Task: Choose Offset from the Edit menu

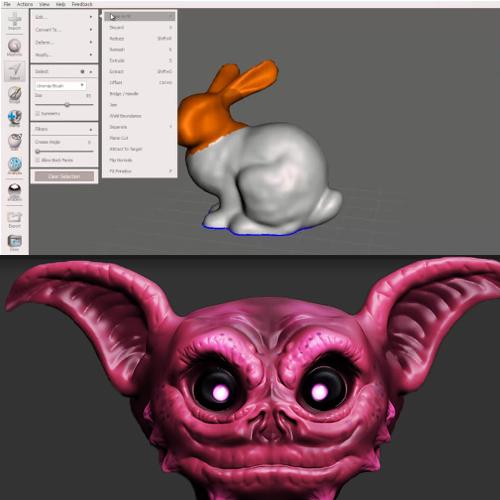Action: pyautogui.click(x=140, y=82)
